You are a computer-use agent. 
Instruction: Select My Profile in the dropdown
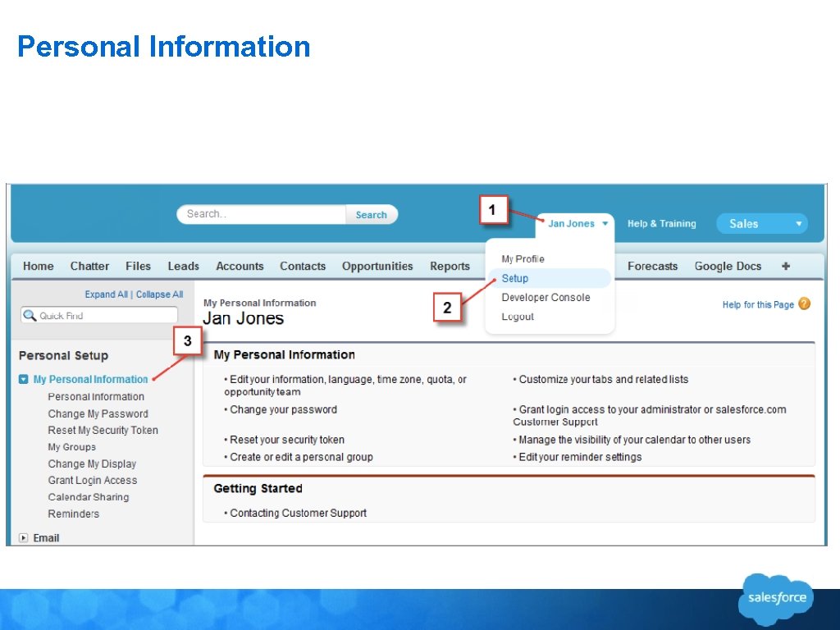pos(523,258)
